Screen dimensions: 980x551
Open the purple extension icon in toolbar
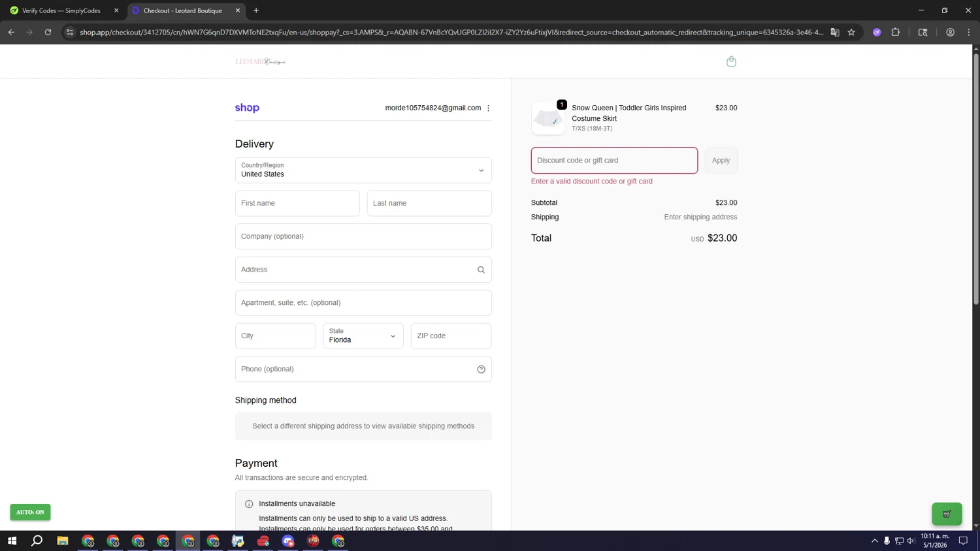pyautogui.click(x=877, y=32)
